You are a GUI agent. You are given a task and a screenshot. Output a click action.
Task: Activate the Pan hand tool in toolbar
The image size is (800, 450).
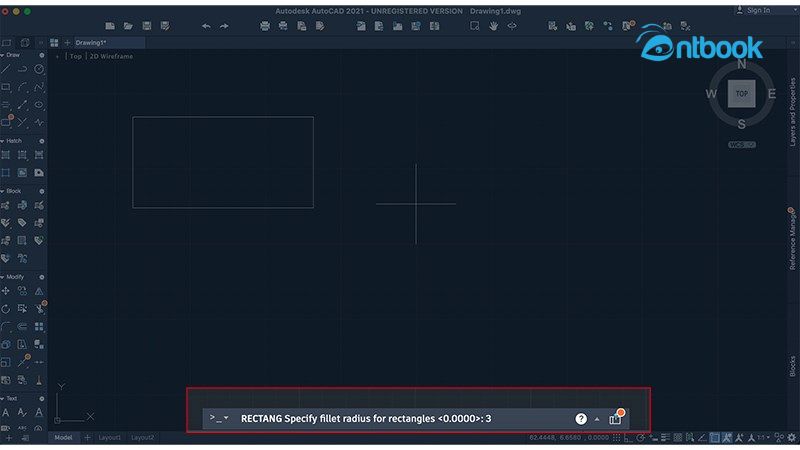coord(493,26)
